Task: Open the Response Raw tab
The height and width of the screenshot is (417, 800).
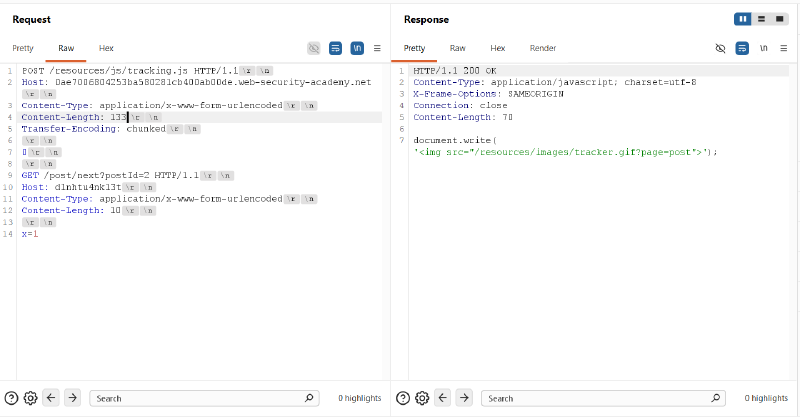Action: [x=458, y=48]
